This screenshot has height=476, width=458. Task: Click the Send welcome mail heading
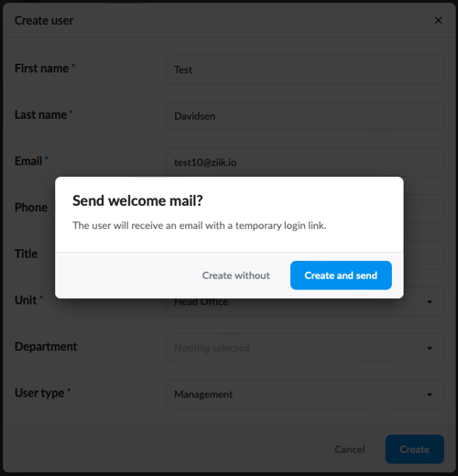tap(137, 200)
